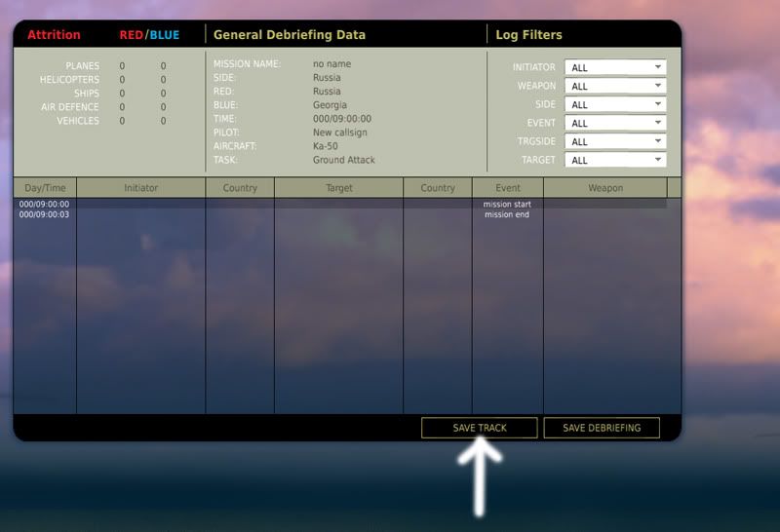Click the BLUE side label in Attrition
Screen dimensions: 780x532
tap(164, 35)
